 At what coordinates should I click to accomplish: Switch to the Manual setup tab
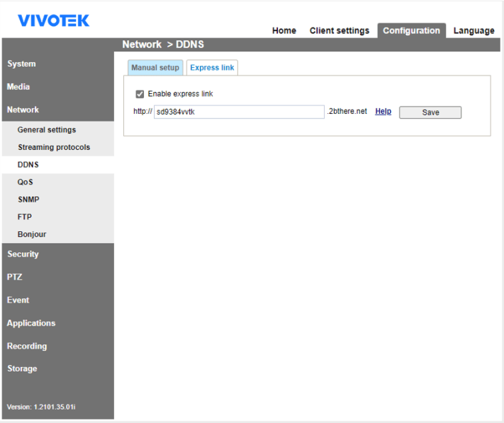155,68
